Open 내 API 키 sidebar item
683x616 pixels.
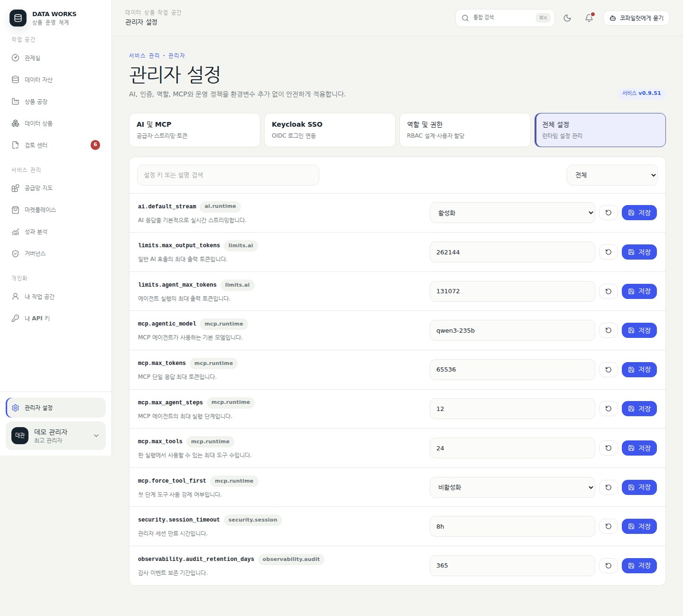[x=55, y=318]
